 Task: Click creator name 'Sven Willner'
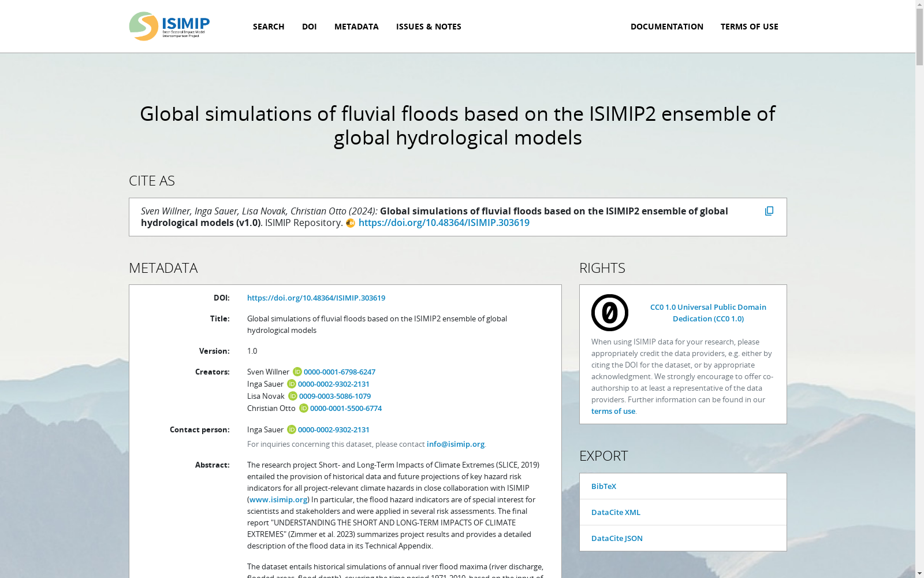(268, 372)
